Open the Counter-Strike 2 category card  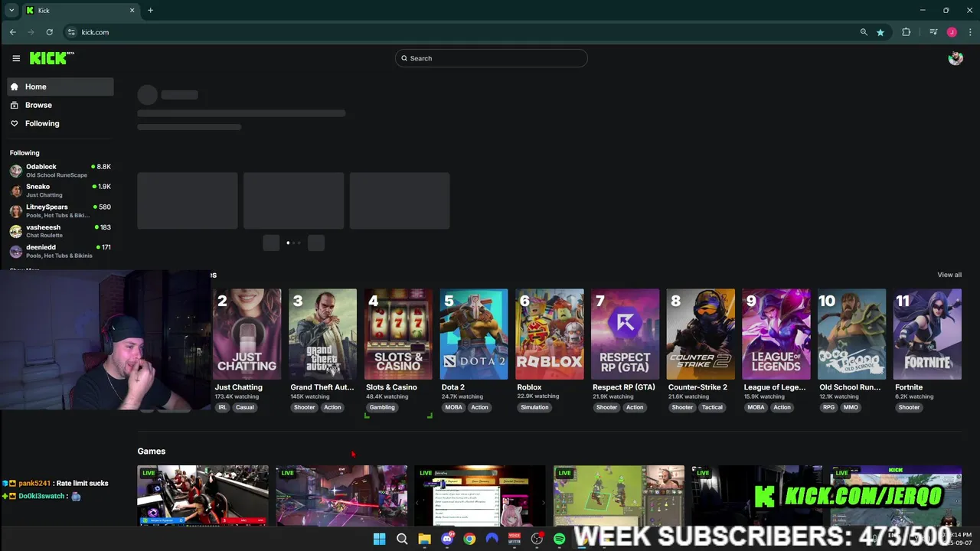pos(701,334)
